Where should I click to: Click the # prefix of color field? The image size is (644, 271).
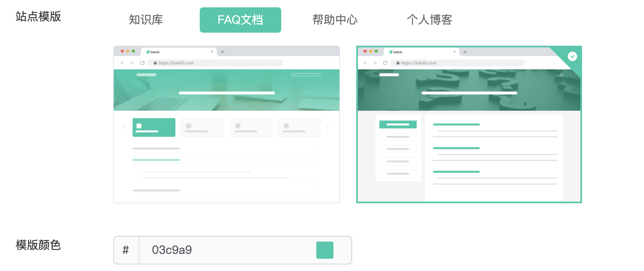click(126, 250)
